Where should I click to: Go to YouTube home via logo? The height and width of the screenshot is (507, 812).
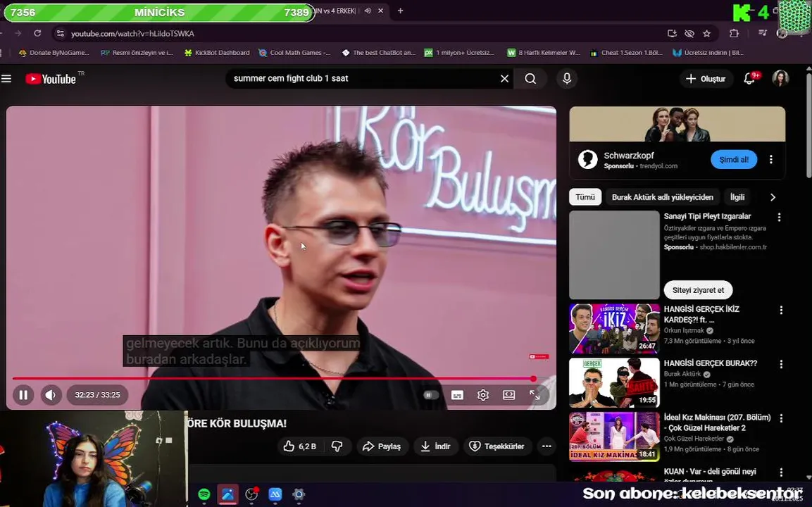click(51, 79)
